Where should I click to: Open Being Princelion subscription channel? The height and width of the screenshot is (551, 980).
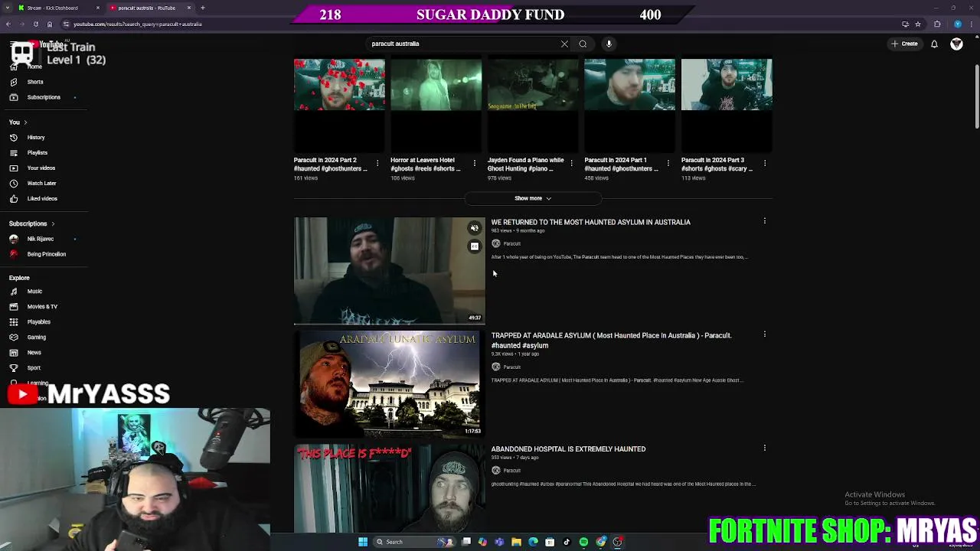pos(46,254)
